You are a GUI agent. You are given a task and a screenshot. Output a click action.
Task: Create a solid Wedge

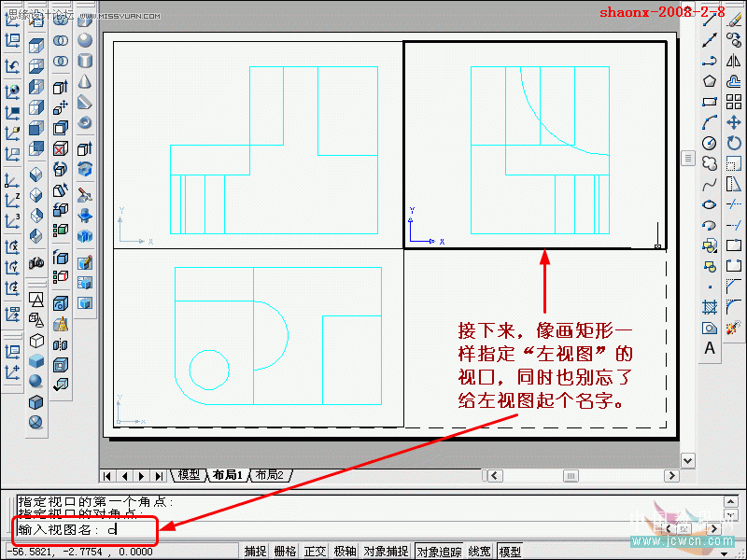click(x=85, y=102)
